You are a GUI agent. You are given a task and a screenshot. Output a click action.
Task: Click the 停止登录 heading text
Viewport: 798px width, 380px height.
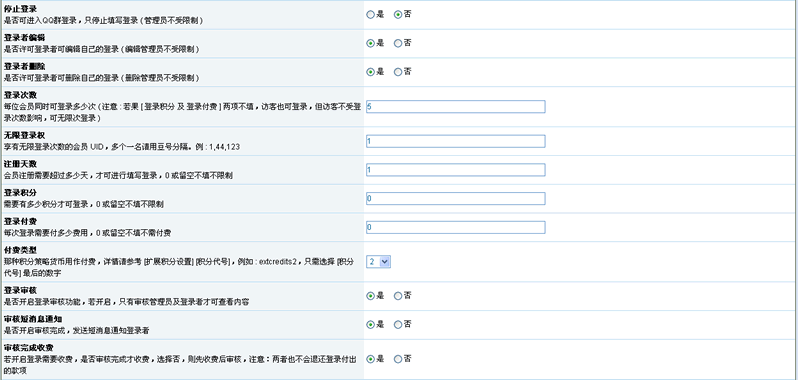20,9
